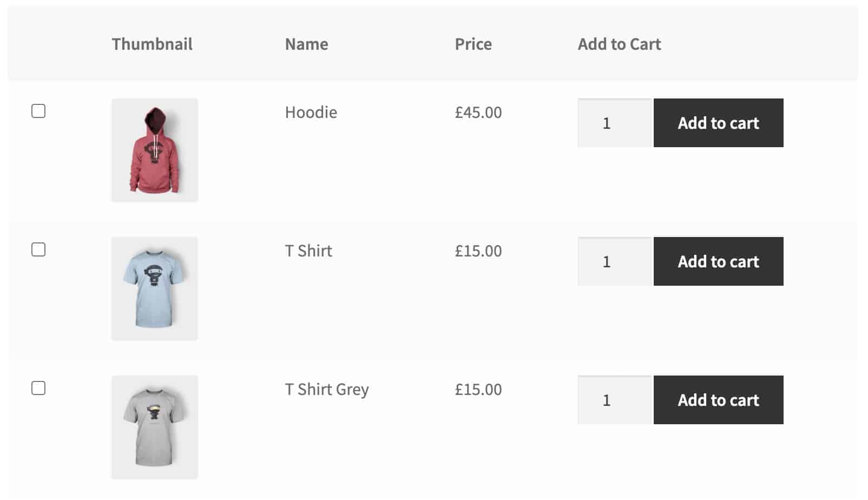Select the T Shirt row checkbox

point(38,249)
